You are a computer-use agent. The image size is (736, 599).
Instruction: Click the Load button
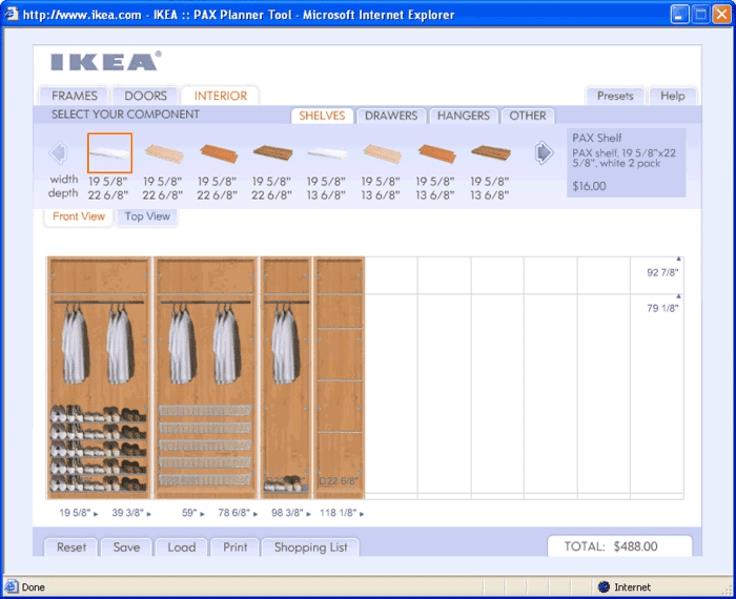tap(181, 547)
